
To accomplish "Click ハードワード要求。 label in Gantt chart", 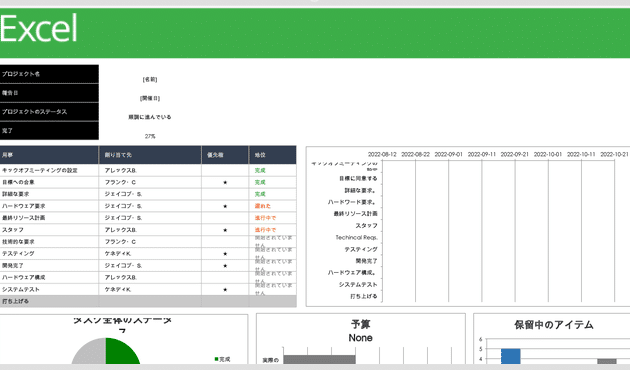I will pos(353,202).
